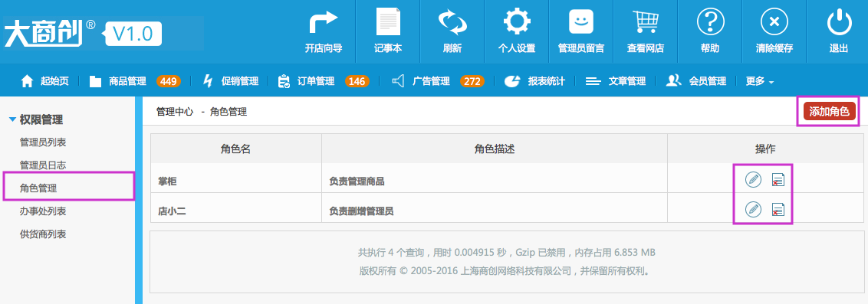Select 角色管理 in sidebar
868x304 pixels.
pos(38,188)
